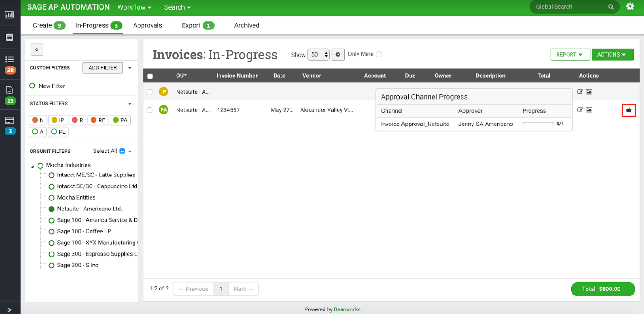
Task: Open the ACTIONS dropdown
Action: [x=611, y=55]
